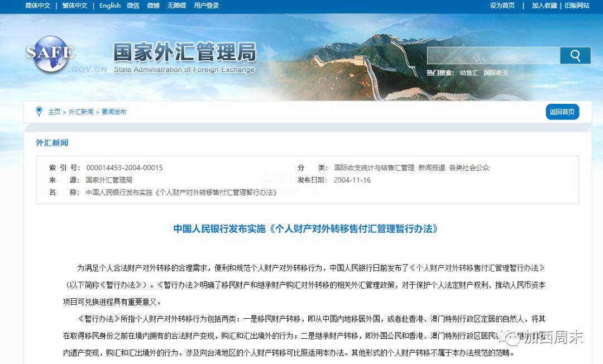Click category 国际收支统计与结售汇管理

point(374,167)
